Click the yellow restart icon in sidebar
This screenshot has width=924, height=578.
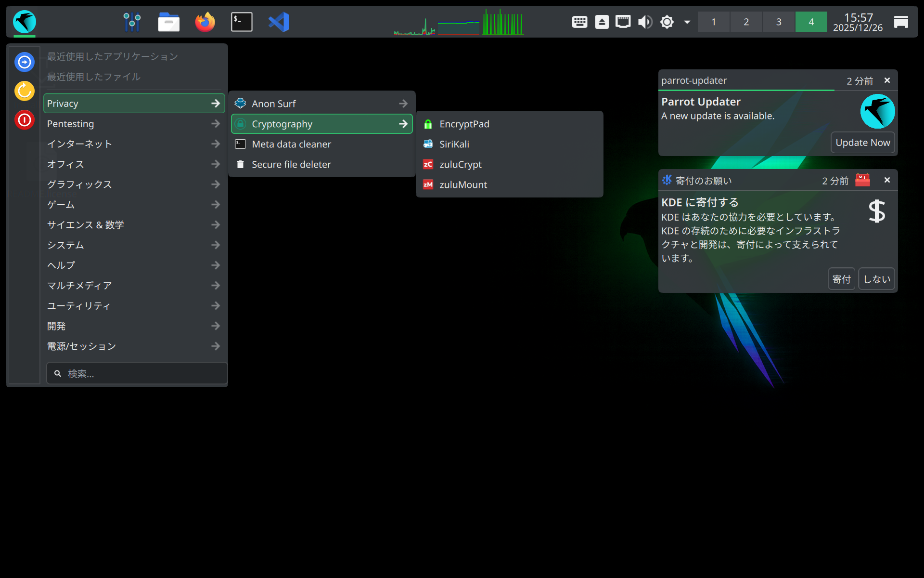[25, 91]
